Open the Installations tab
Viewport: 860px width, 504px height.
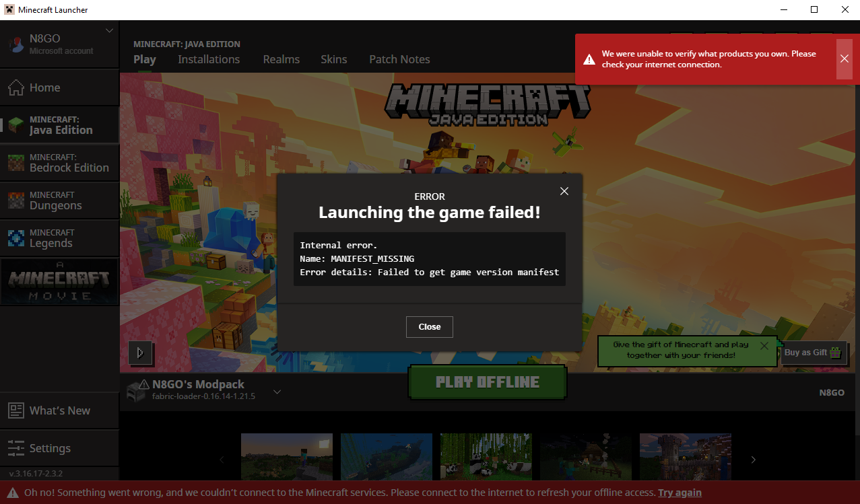(209, 59)
